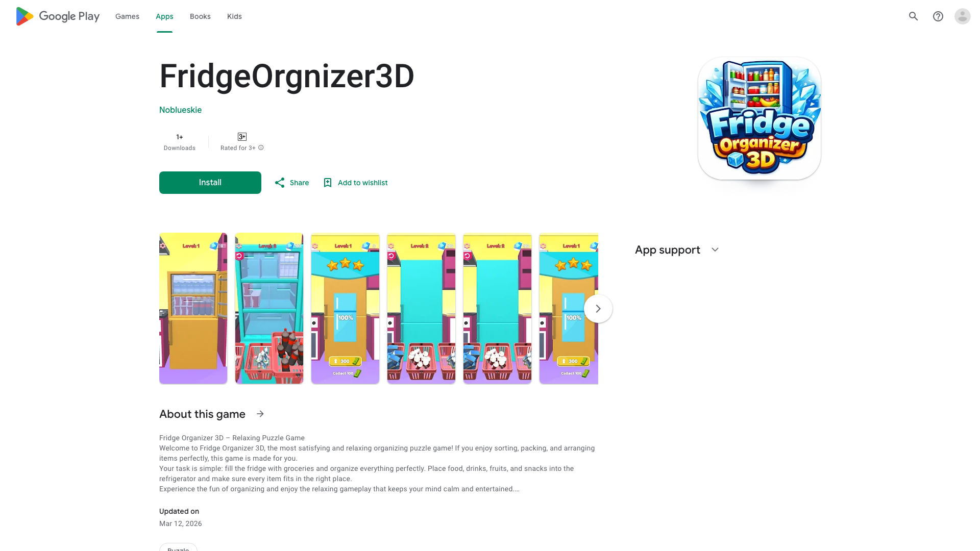Viewport: 980px width, 551px height.
Task: Show next screenshots with carousel arrow
Action: [x=598, y=309]
